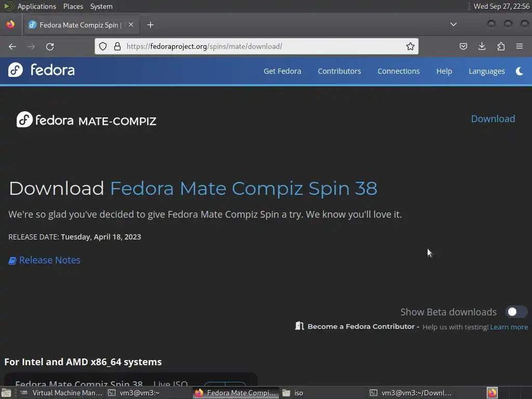Click the Fedora logo in site header

[x=42, y=70]
